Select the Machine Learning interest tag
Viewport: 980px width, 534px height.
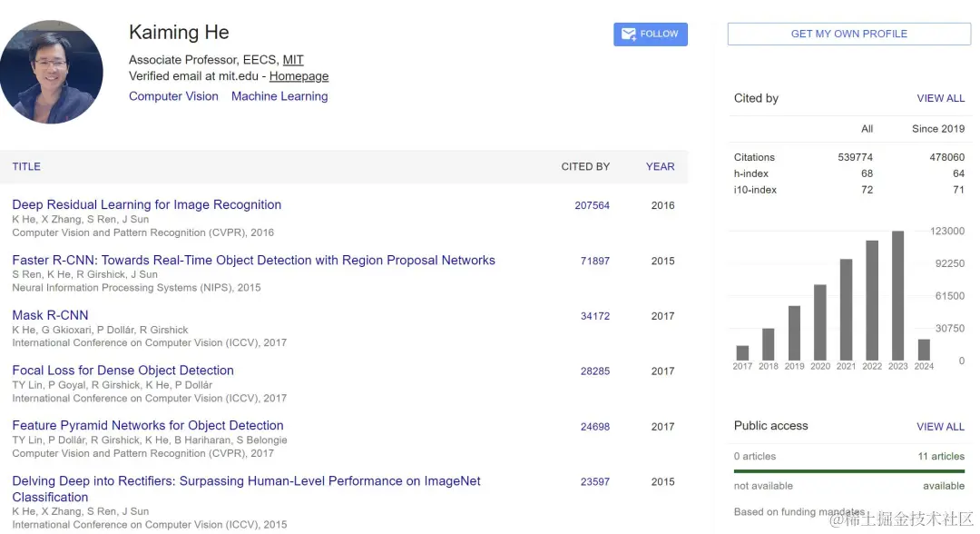(279, 96)
